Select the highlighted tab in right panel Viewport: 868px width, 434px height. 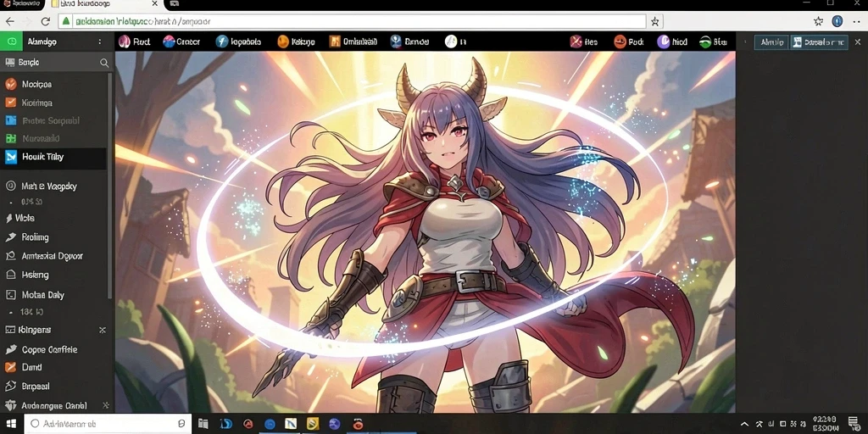[x=820, y=42]
